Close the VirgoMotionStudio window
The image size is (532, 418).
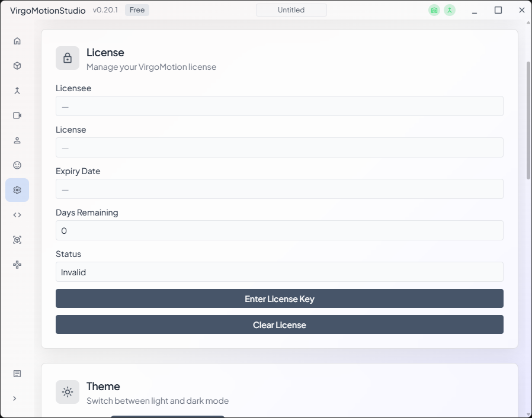[x=522, y=10]
